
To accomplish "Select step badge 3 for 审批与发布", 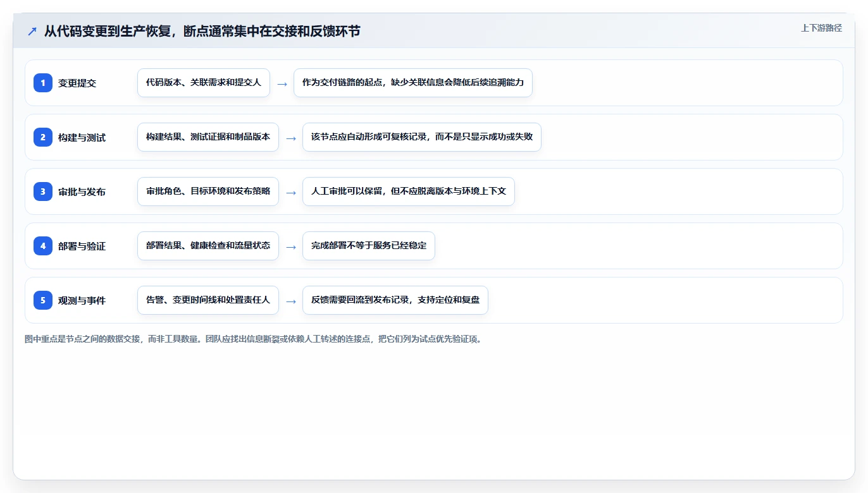I will 43,192.
